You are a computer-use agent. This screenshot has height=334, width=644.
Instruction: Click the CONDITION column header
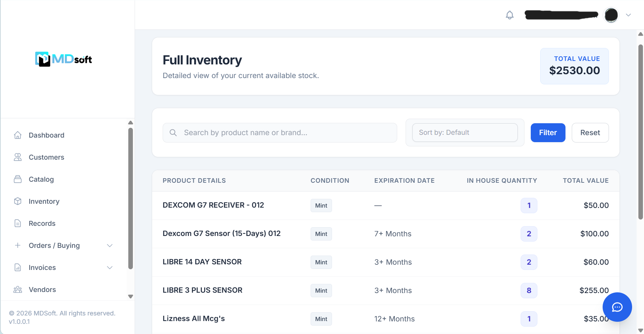click(330, 181)
